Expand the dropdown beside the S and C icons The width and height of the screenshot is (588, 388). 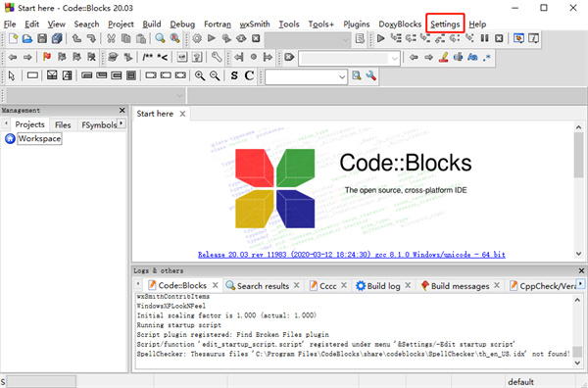[x=342, y=76]
